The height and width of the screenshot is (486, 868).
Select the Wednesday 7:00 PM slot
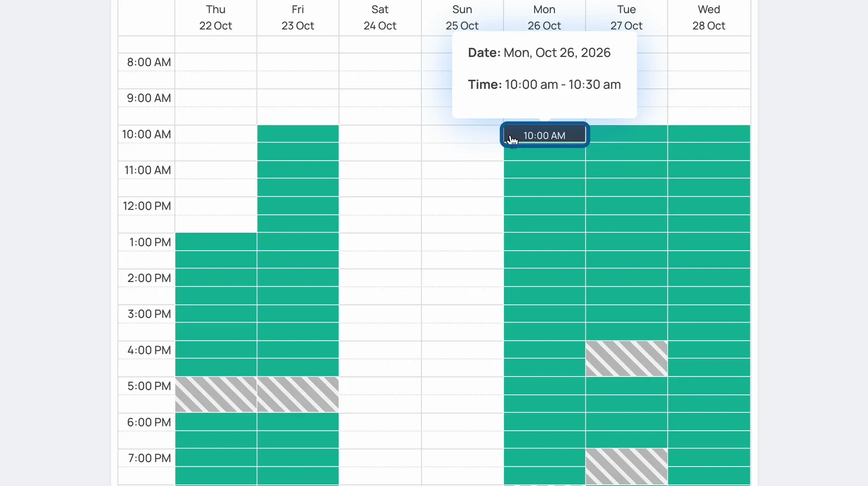click(709, 457)
